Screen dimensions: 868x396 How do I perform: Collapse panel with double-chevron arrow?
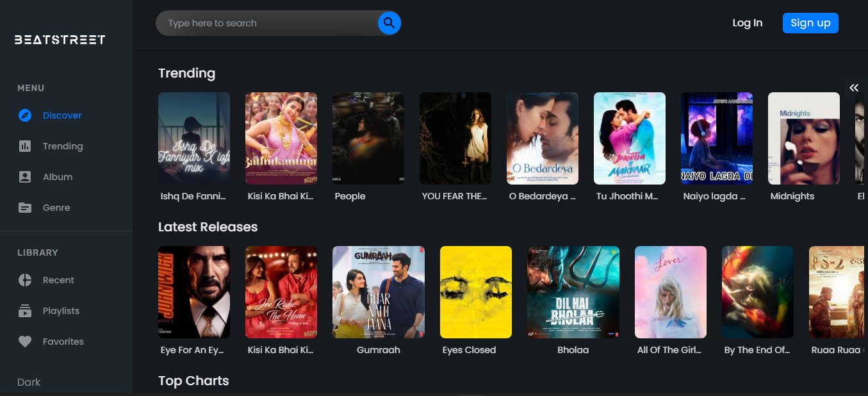click(854, 88)
